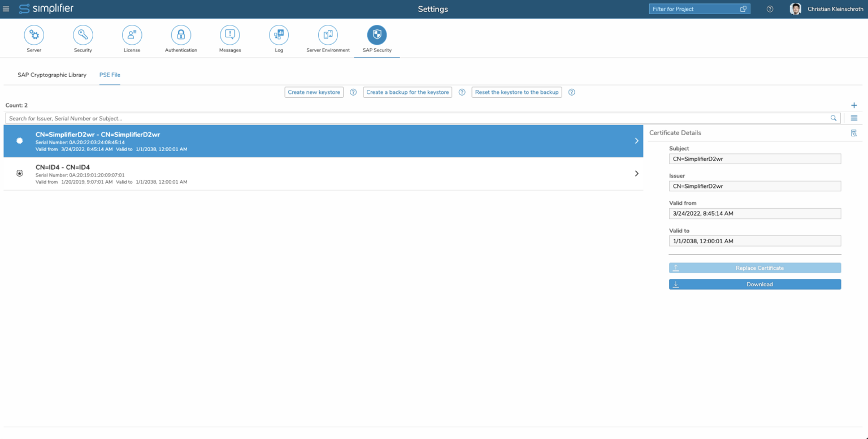Open the hamburger navigation menu
868x439 pixels.
tap(6, 9)
